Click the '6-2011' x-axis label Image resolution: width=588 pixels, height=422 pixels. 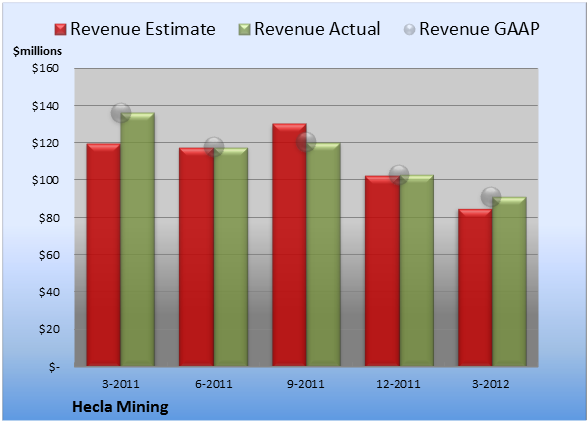(x=214, y=384)
